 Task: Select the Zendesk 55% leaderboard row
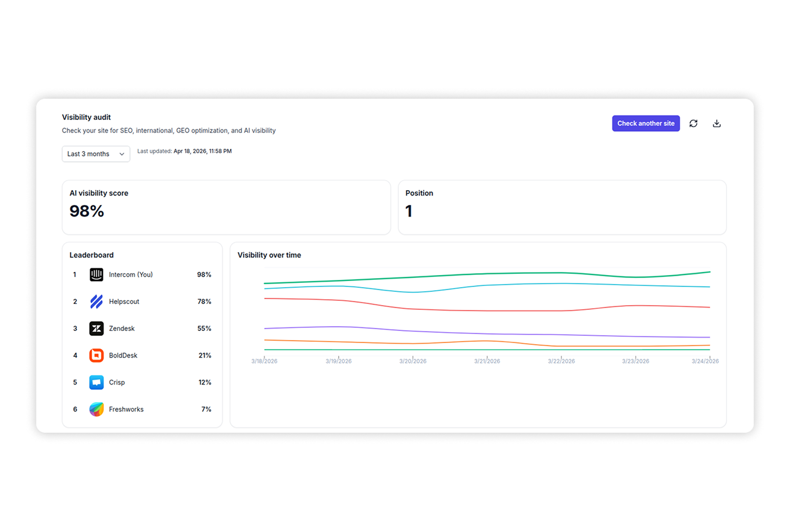tap(142, 329)
